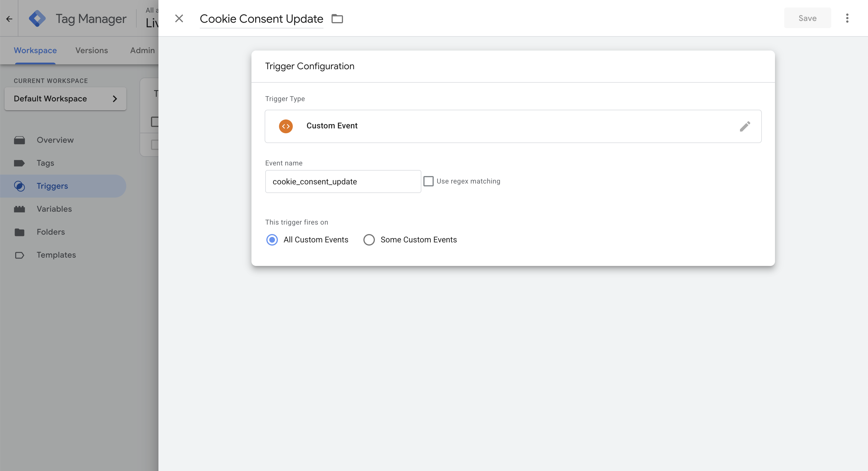Viewport: 868px width, 471px height.
Task: Select All Custom Events radio button
Action: pyautogui.click(x=272, y=240)
